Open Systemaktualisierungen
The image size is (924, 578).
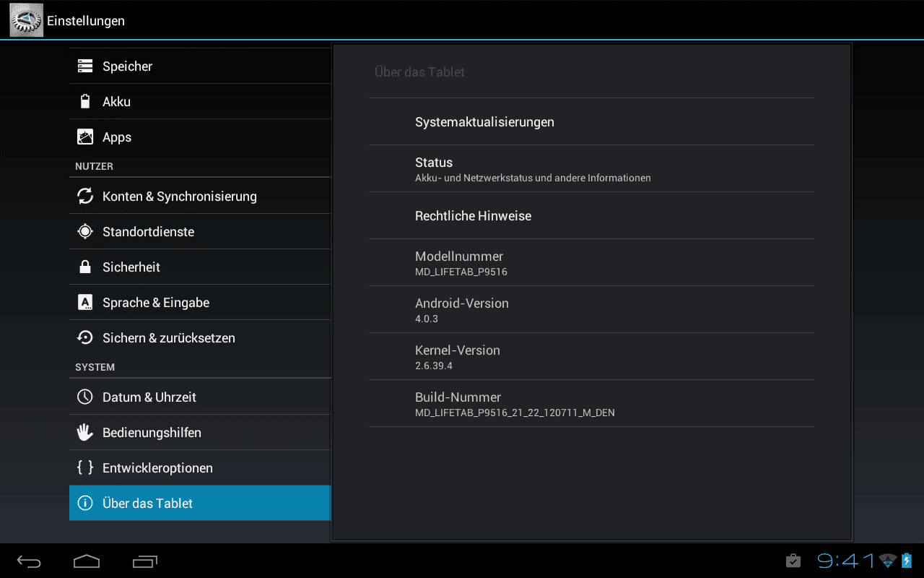pyautogui.click(x=591, y=121)
